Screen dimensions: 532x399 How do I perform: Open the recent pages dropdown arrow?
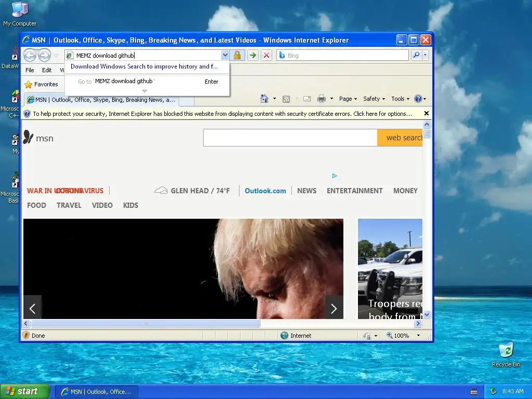[x=56, y=55]
